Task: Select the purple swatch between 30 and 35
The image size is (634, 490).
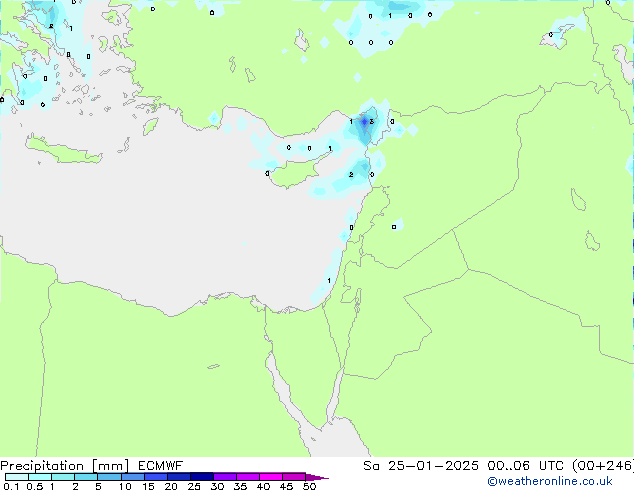Action: pyautogui.click(x=225, y=477)
